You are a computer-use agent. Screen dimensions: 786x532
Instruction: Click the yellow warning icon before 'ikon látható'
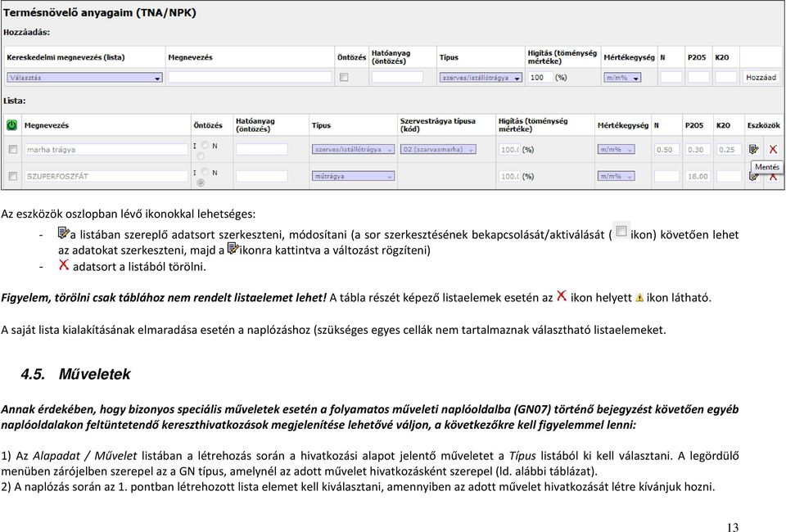(639, 298)
